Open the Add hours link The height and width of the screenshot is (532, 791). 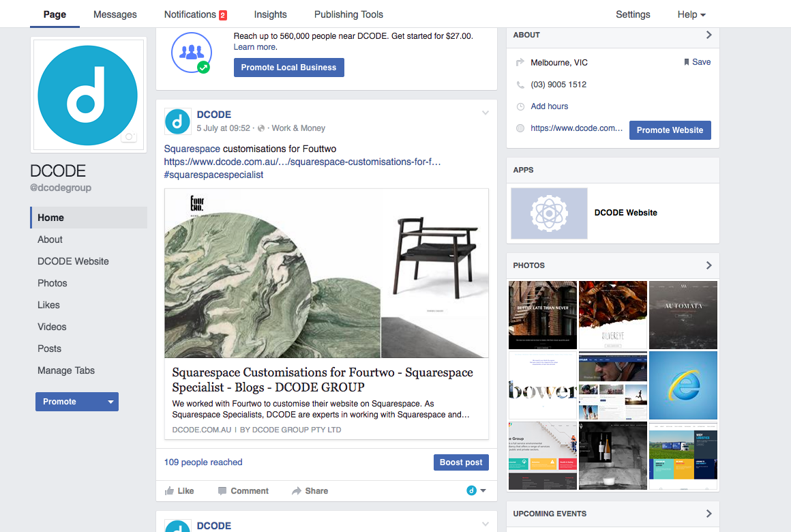(549, 106)
